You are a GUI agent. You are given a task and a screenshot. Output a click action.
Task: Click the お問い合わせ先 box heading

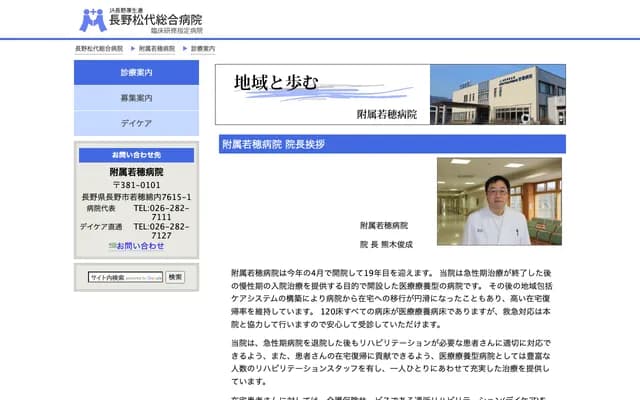(136, 155)
